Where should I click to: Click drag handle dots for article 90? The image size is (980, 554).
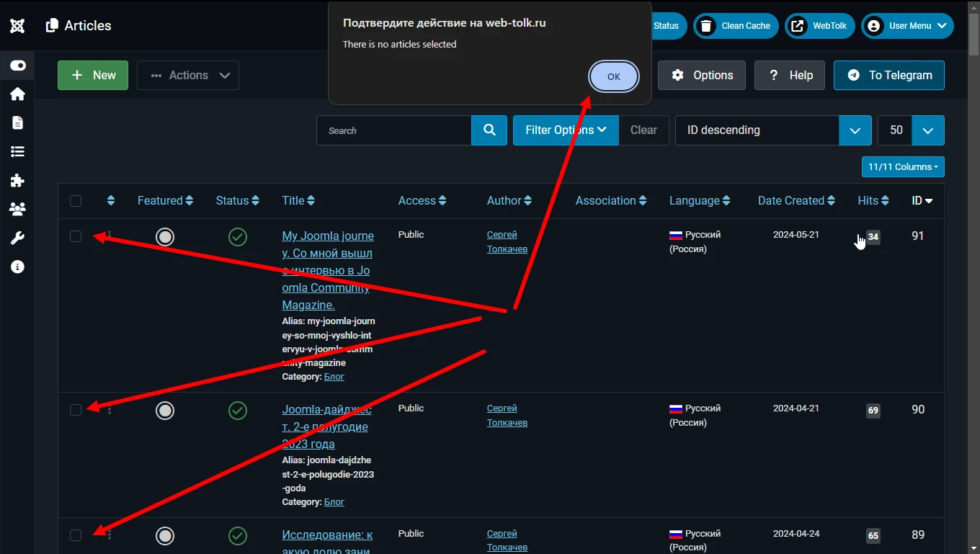(x=110, y=410)
